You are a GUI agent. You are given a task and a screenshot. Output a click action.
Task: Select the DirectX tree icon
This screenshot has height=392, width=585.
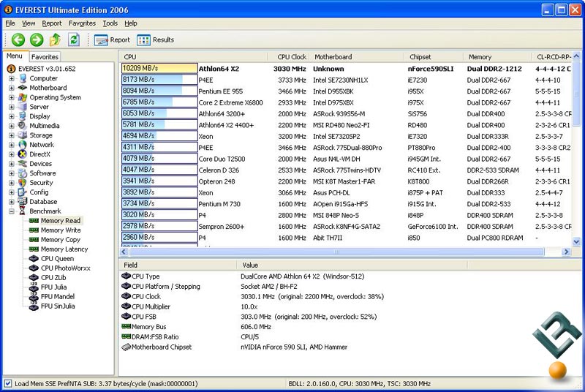(23, 154)
